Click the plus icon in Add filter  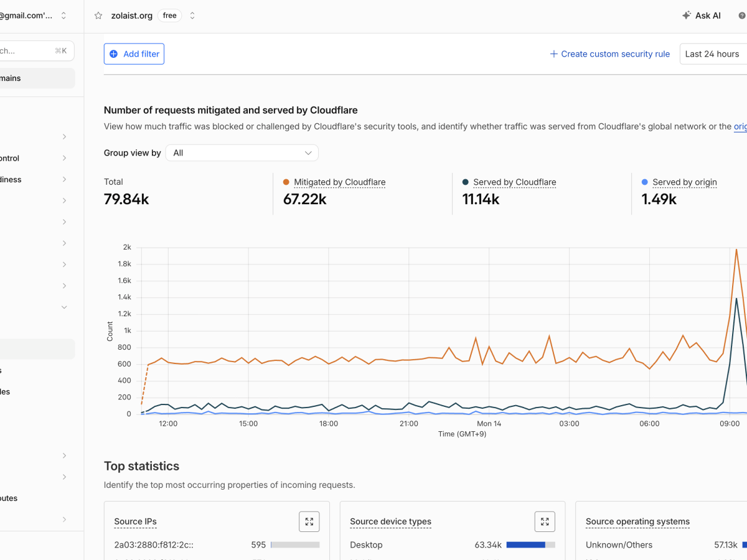point(114,54)
